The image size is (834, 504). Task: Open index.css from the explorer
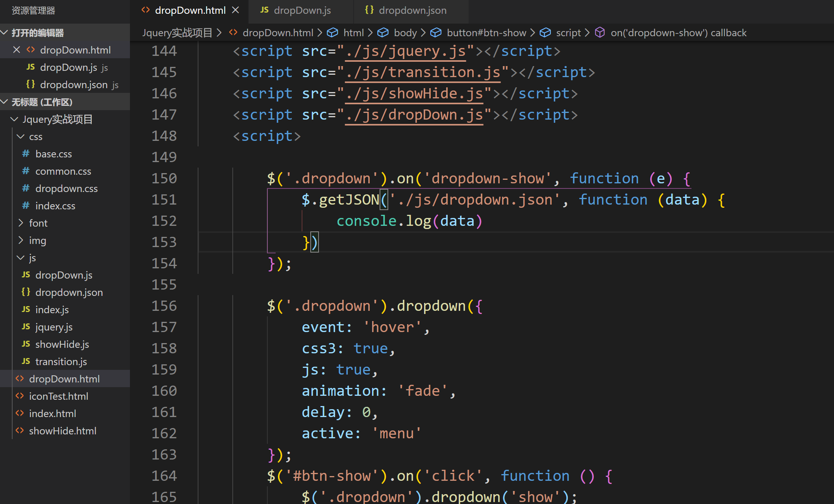[65, 206]
